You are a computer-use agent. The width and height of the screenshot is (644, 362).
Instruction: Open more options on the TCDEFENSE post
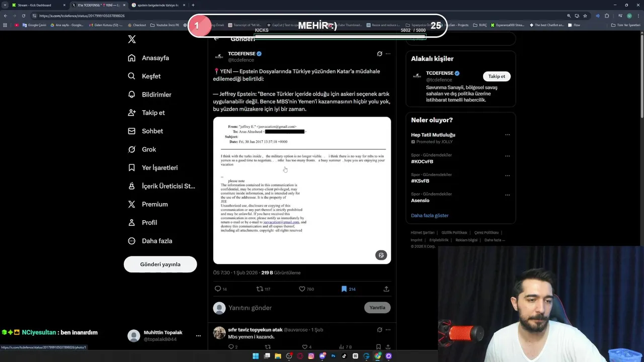[x=387, y=54]
